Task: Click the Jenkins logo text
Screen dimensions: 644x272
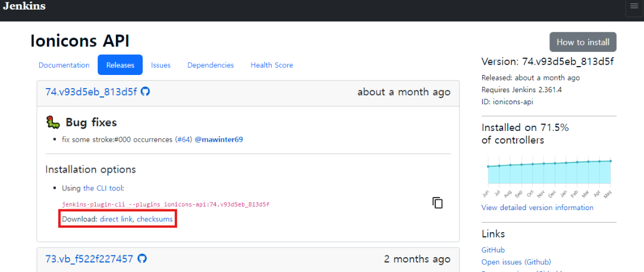Action: [24, 6]
